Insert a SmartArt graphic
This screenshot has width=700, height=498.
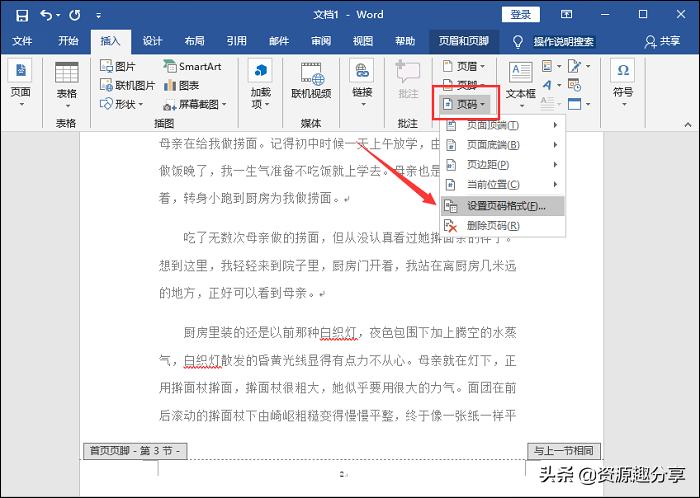192,66
